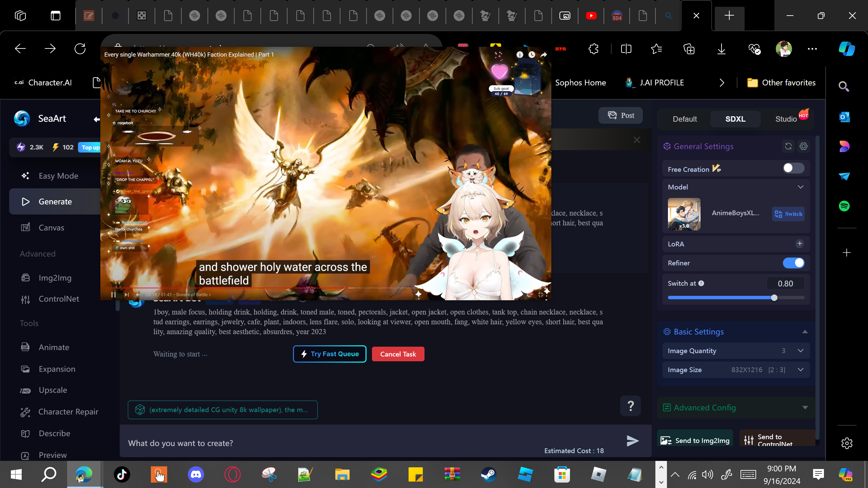Open Easy Mode in SeaArt sidebar
Viewport: 868px width, 488px height.
pos(58,176)
